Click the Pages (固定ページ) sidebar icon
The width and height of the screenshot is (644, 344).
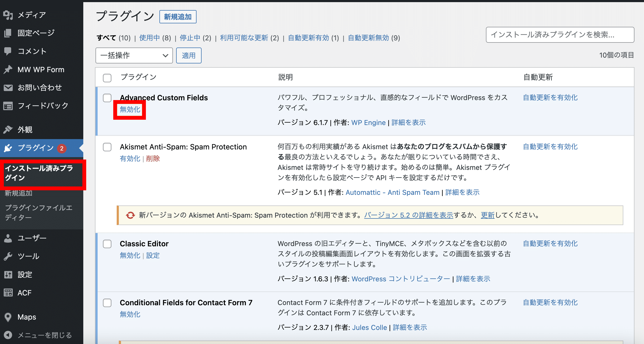8,33
